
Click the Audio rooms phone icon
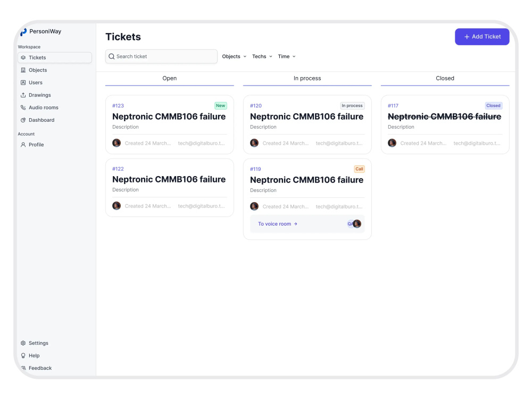click(23, 107)
